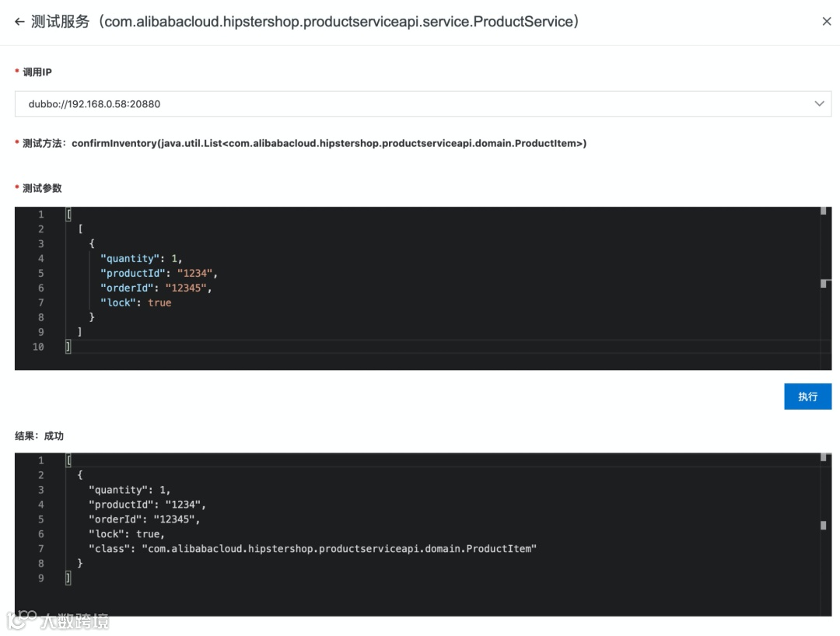Click the confirmInventory method signature text
The height and width of the screenshot is (636, 840).
[x=329, y=143]
